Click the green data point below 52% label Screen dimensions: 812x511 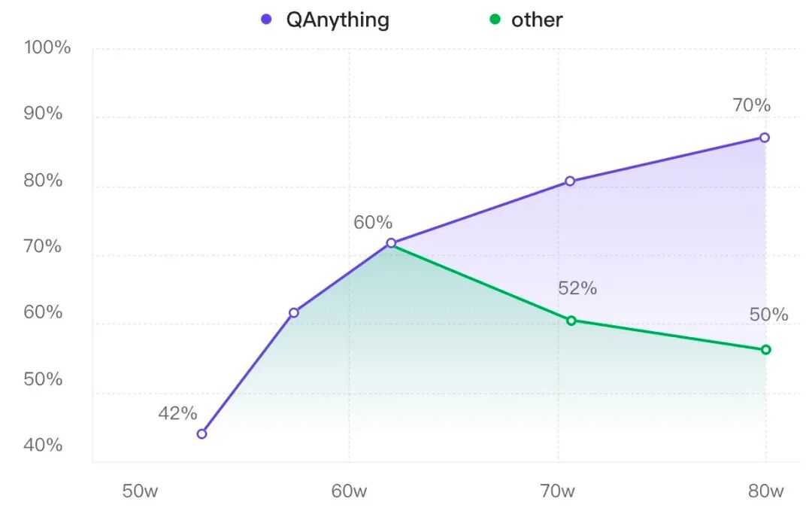[571, 321]
